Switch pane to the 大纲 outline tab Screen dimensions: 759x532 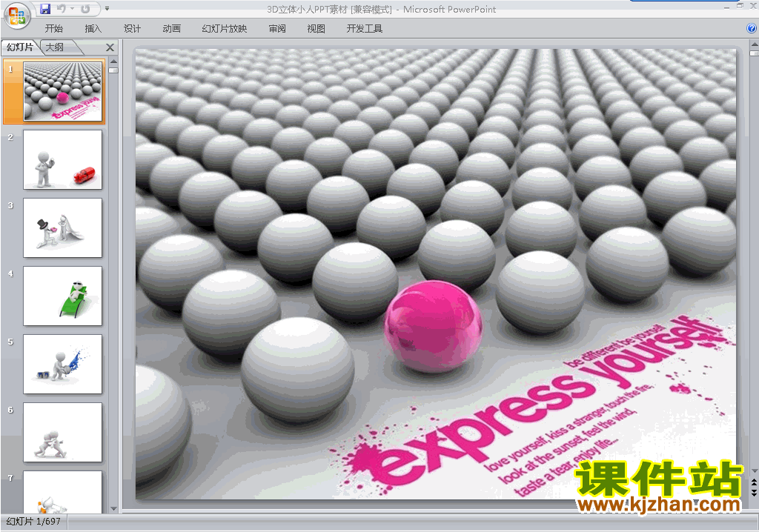55,47
